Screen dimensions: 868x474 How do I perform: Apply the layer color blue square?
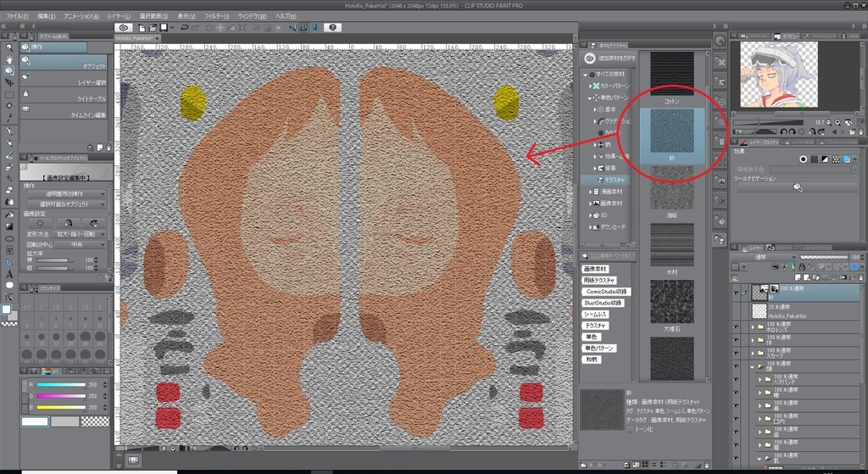(847, 159)
